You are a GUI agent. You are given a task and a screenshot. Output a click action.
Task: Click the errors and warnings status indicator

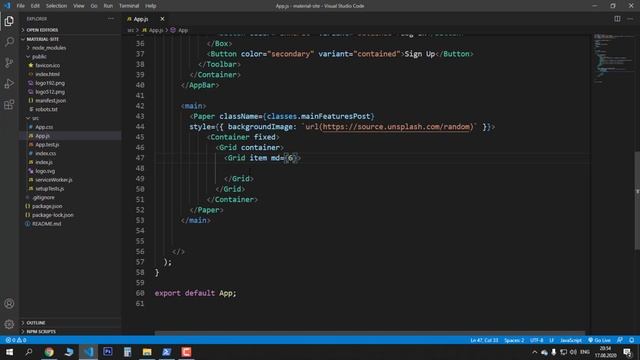(16, 340)
